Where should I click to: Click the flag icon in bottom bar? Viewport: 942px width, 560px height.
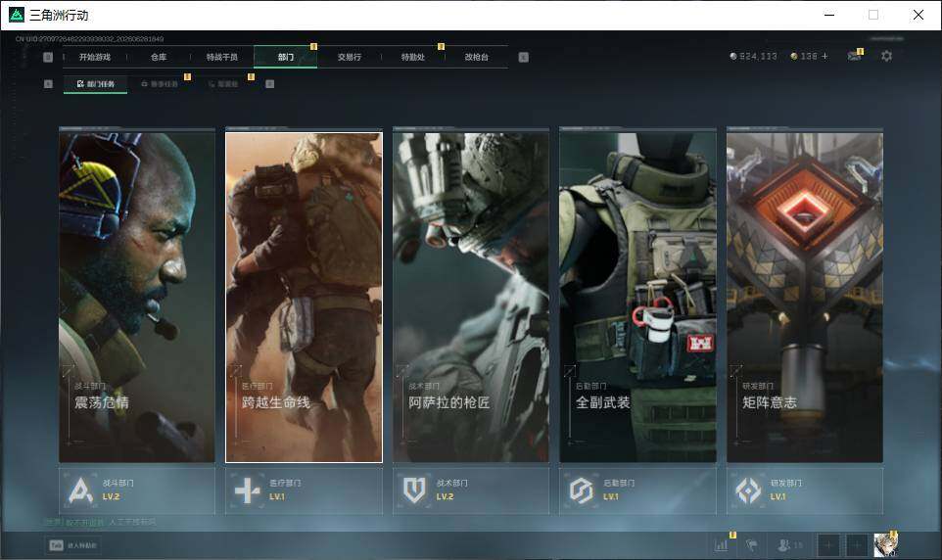tap(751, 545)
